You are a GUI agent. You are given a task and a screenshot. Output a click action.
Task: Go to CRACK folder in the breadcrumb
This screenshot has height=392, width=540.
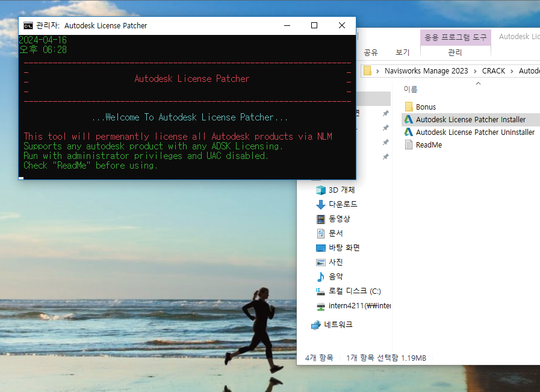click(494, 71)
